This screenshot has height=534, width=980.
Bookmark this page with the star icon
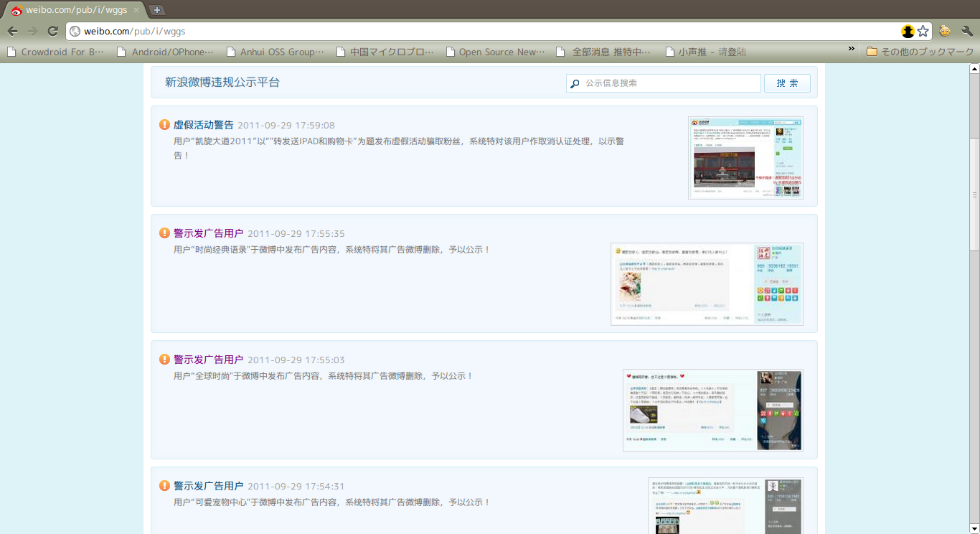(923, 31)
